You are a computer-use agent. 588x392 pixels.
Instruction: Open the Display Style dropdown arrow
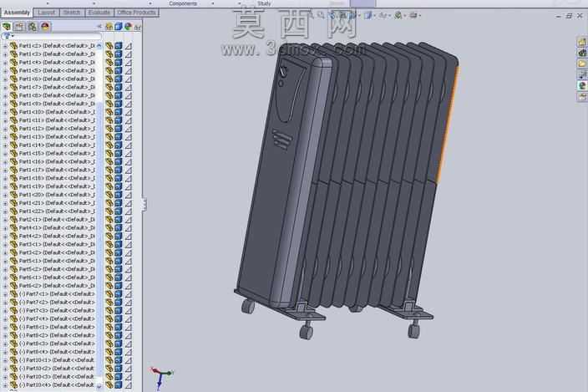tap(375, 16)
